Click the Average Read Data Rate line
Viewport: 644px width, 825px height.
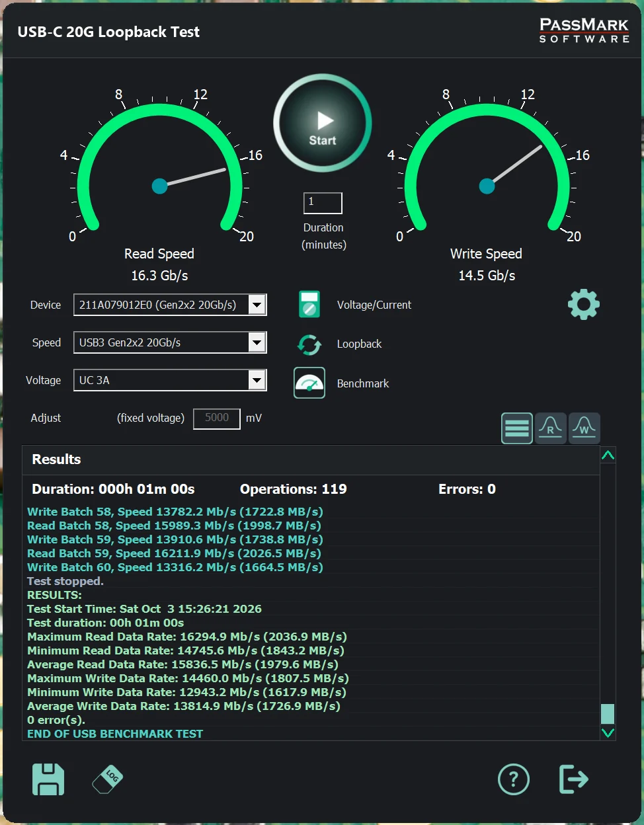182,664
